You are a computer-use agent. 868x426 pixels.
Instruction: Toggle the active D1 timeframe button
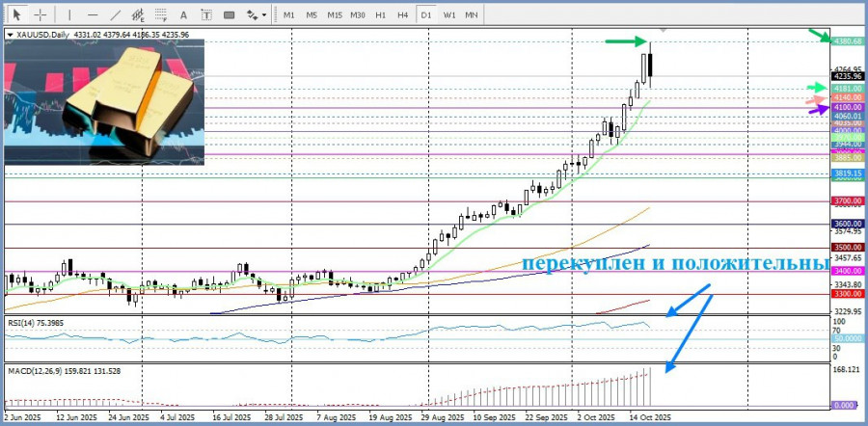425,14
